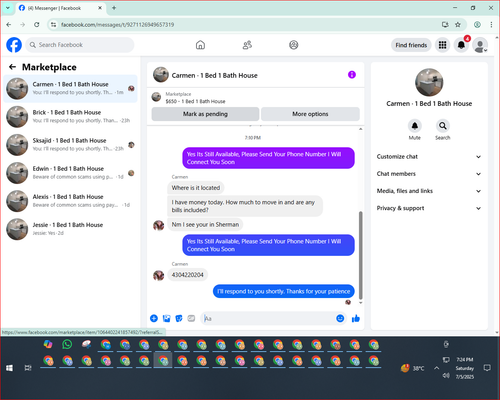Open the tab search dropdown arrow
Image resolution: width=500 pixels, height=400 pixels.
tap(8, 8)
